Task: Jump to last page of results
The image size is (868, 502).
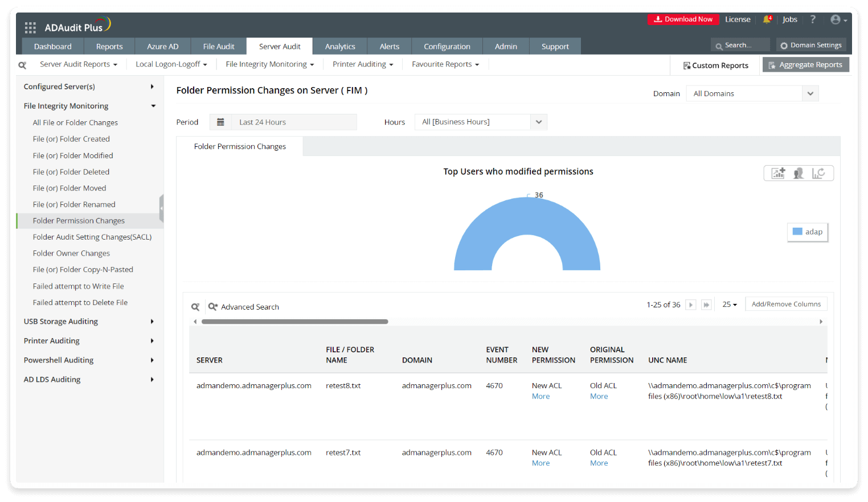Action: click(706, 305)
